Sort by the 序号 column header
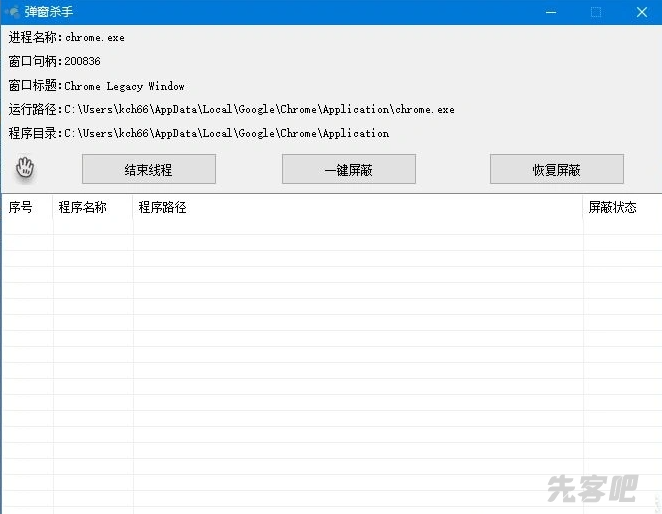The width and height of the screenshot is (662, 514). (22, 208)
